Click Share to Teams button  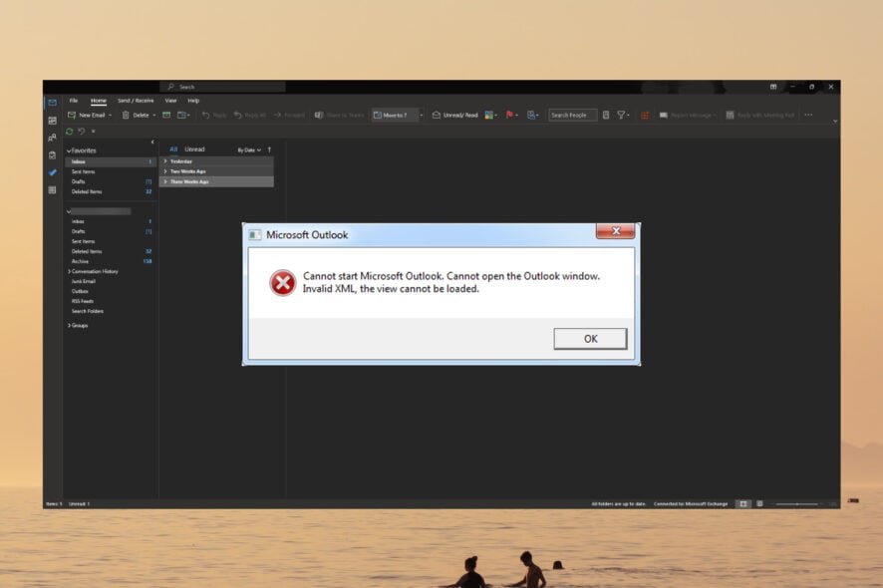340,115
